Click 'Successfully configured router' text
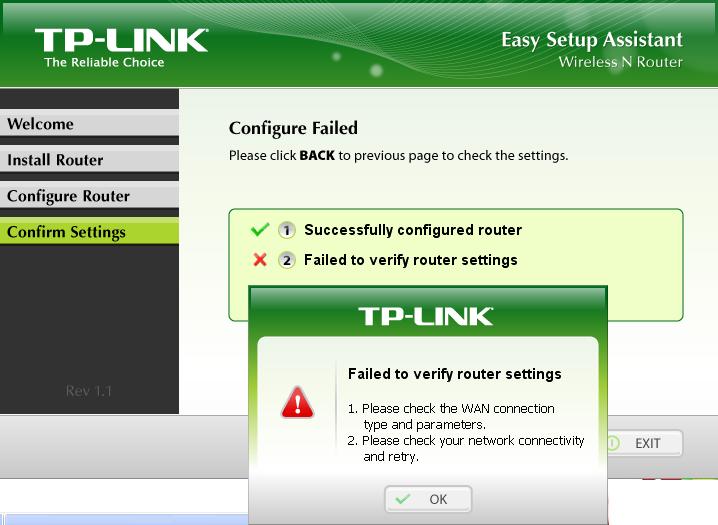Screen dimensions: 718x525 click(413, 230)
